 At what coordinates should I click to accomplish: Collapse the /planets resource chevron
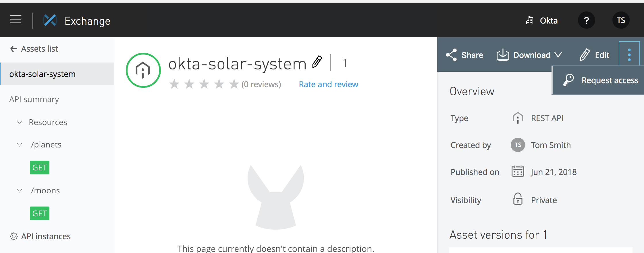(x=20, y=145)
